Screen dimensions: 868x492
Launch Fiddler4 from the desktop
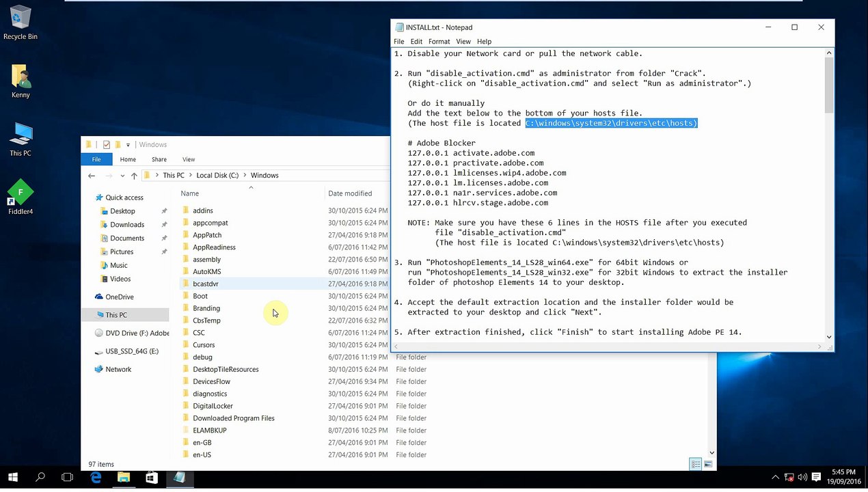(x=21, y=197)
